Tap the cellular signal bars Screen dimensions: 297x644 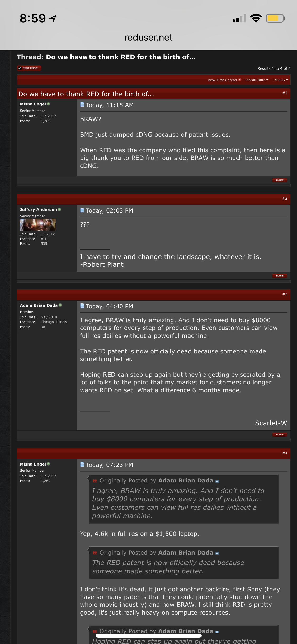tap(239, 18)
